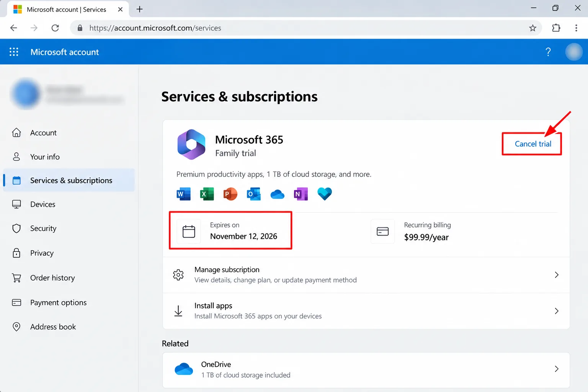Click the November 12, 2026 expiry date
The height and width of the screenshot is (392, 588).
click(x=243, y=236)
